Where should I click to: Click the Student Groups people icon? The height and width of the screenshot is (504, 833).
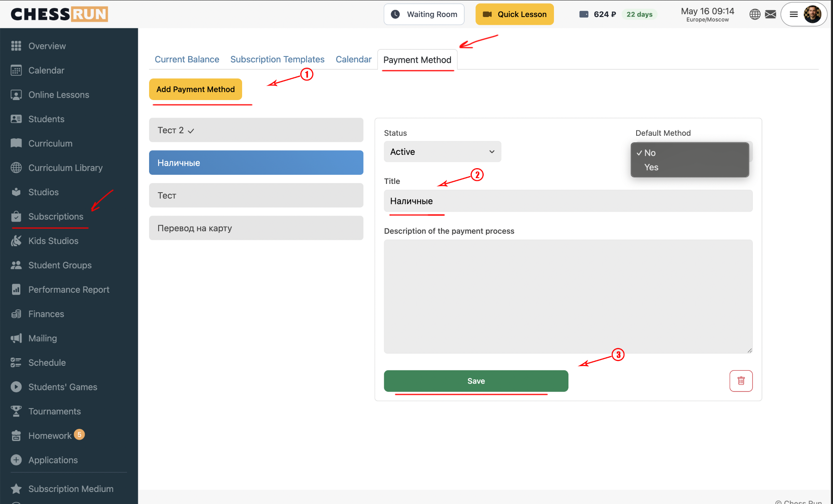point(16,265)
